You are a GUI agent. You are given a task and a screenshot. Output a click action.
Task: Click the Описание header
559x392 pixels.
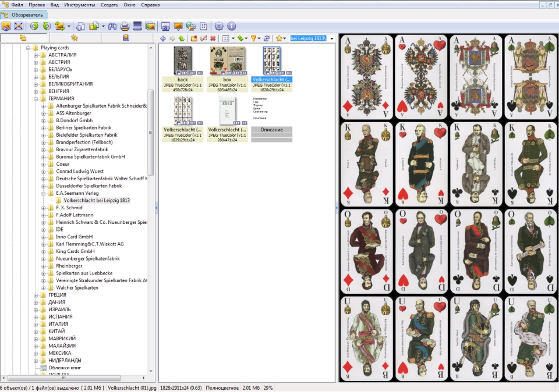(x=272, y=130)
